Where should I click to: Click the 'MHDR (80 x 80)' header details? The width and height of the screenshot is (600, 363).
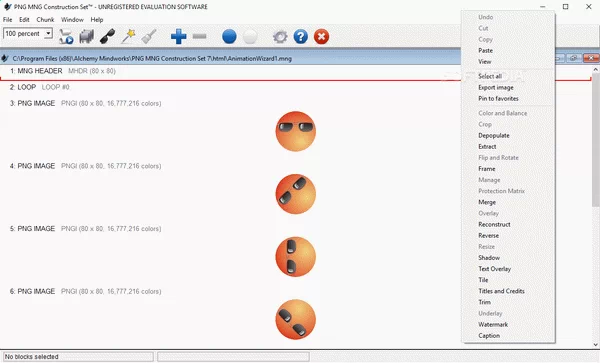coord(92,71)
